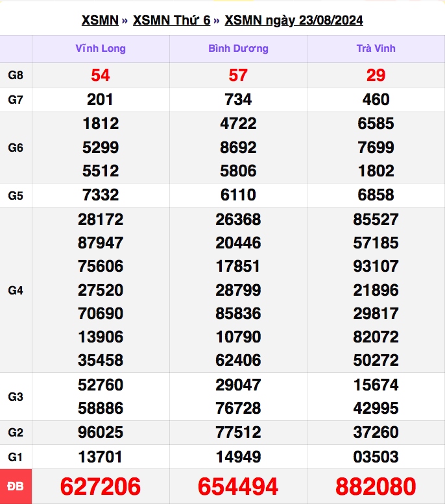Select the Bình Dương jackpot 654494
Viewport: 445px width, 504px height.
tap(238, 486)
